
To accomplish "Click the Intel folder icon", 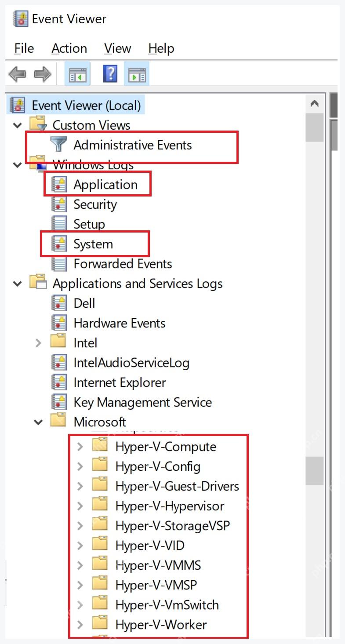I will 58,342.
